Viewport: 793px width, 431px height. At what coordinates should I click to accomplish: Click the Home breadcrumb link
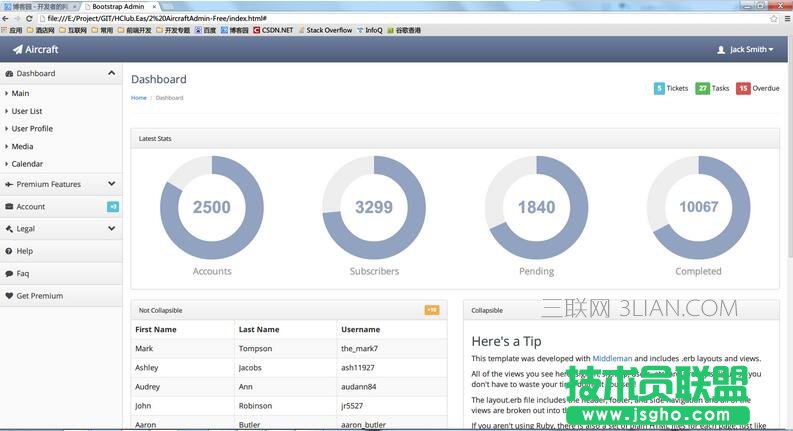pyautogui.click(x=139, y=98)
